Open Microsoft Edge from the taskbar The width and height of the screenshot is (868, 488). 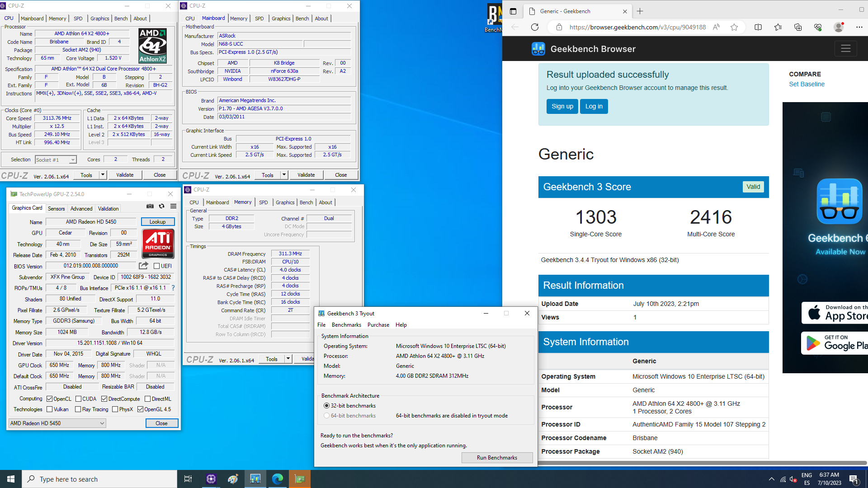tap(278, 479)
